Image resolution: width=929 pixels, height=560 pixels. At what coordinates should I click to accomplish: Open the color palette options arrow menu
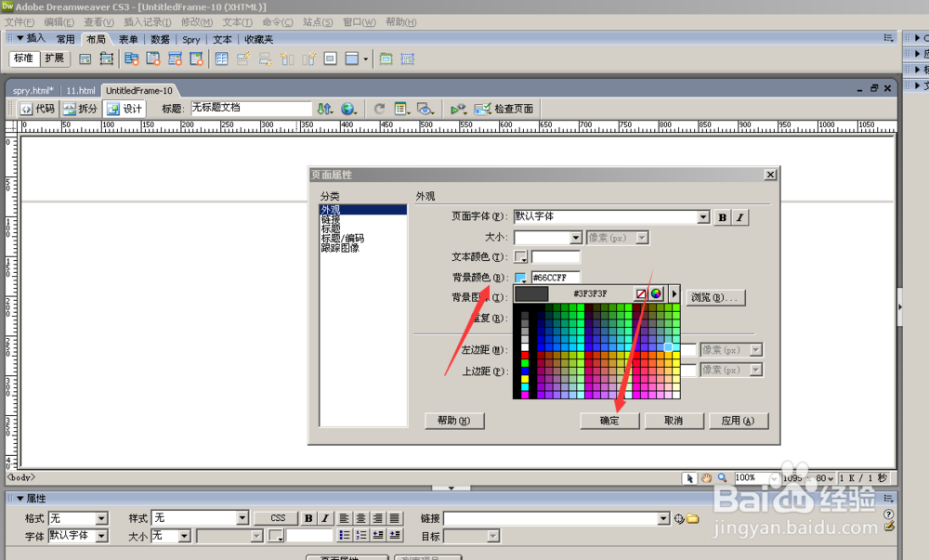[674, 293]
